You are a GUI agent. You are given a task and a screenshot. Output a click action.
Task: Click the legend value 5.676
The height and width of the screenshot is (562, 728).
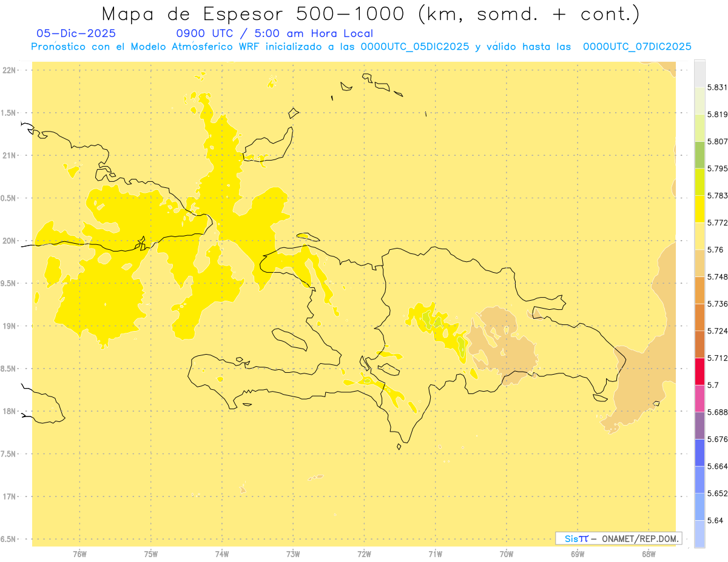(717, 440)
